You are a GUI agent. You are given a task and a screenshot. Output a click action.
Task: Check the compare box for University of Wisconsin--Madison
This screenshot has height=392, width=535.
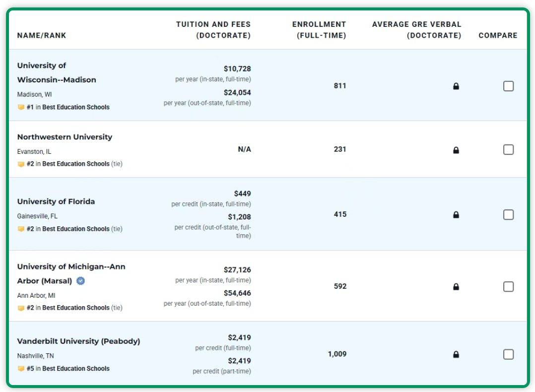tap(508, 86)
